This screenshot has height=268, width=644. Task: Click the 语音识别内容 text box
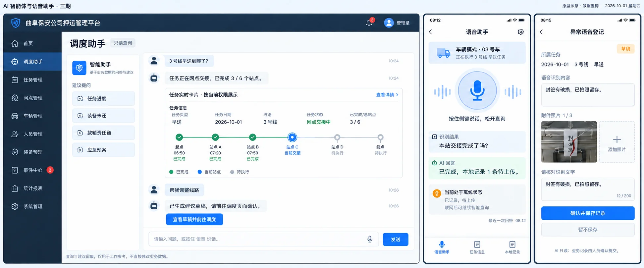point(588,95)
